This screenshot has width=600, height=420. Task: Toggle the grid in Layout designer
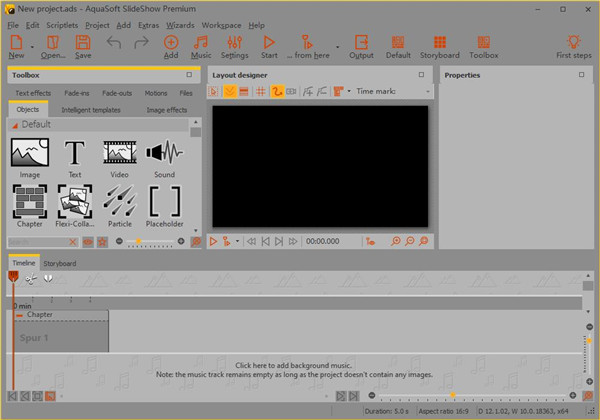[260, 91]
